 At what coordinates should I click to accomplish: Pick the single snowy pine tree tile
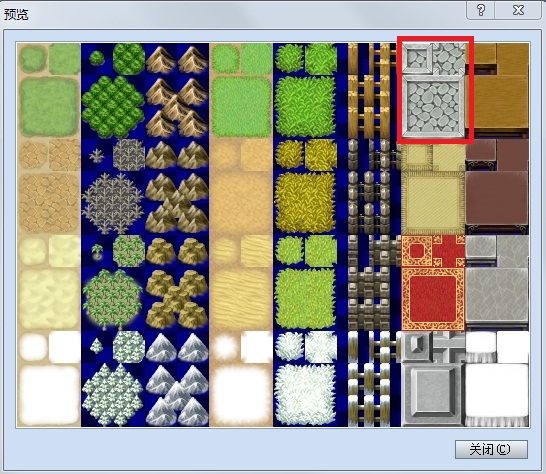tap(97, 347)
